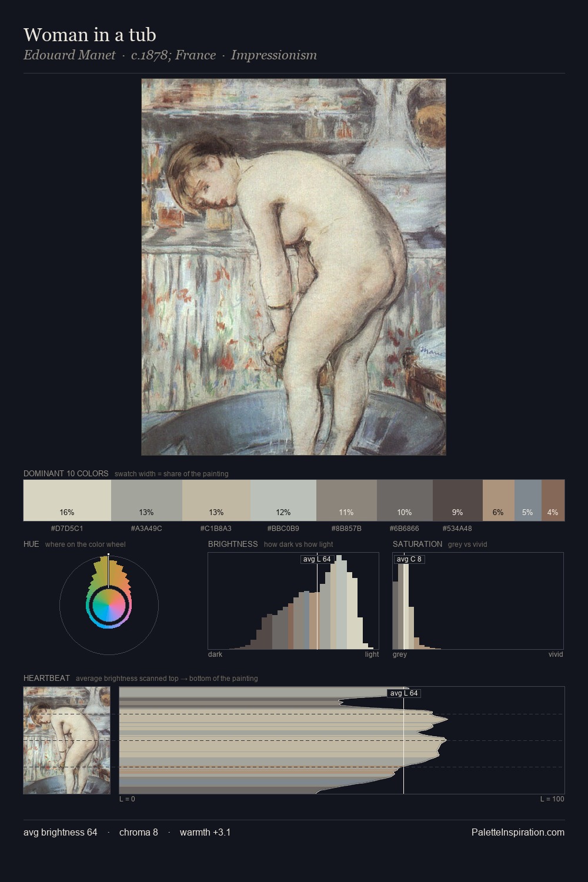588x882 pixels.
Task: Click the 5% blue-grey swatch
Action: coord(528,500)
